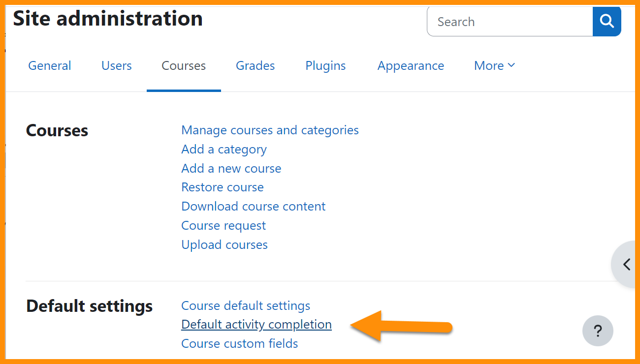Open the More dropdown menu
Screen dimensions: 640x364
coord(494,65)
